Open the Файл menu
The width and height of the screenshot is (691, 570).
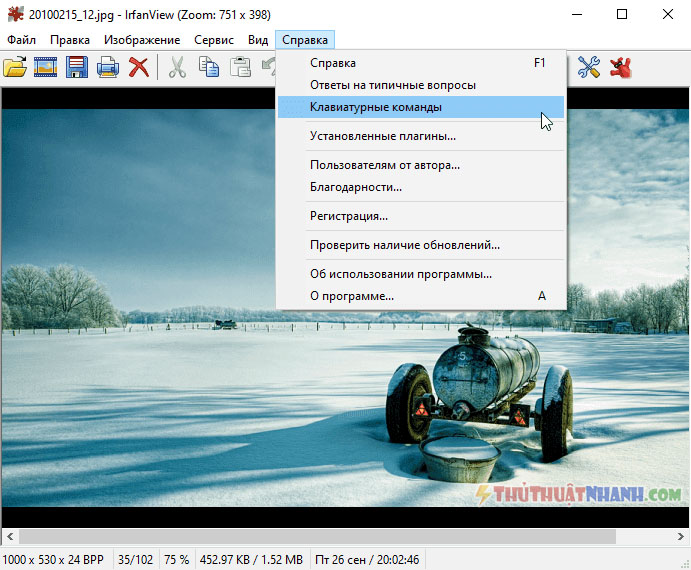(21, 40)
